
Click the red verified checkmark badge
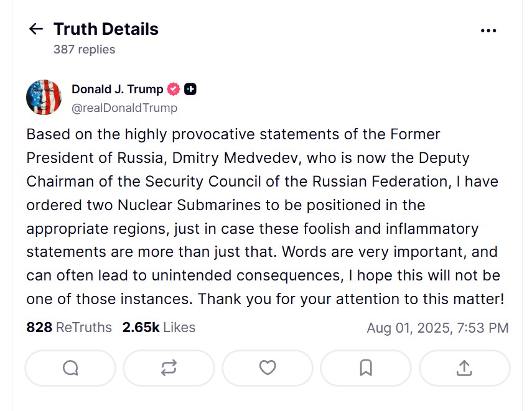coord(174,89)
